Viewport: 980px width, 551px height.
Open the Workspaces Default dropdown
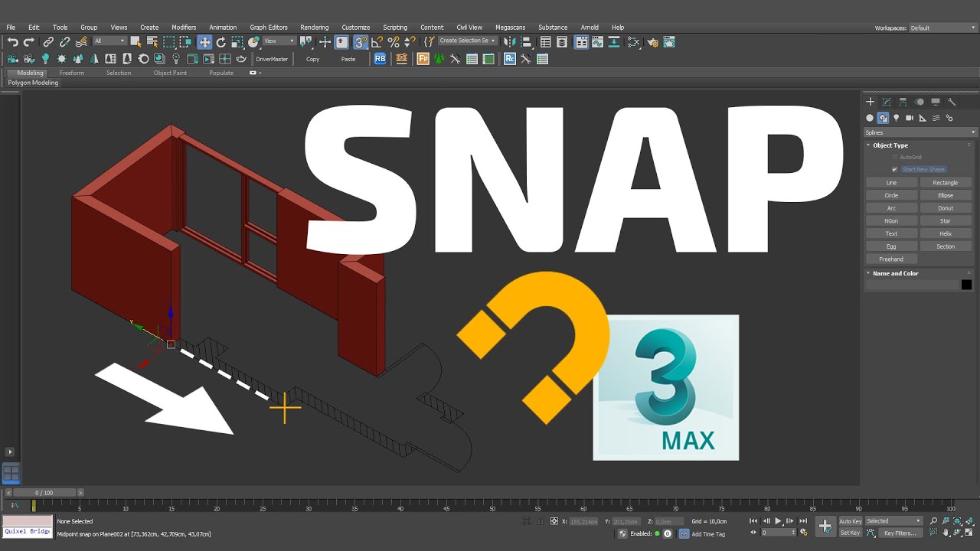[x=942, y=28]
